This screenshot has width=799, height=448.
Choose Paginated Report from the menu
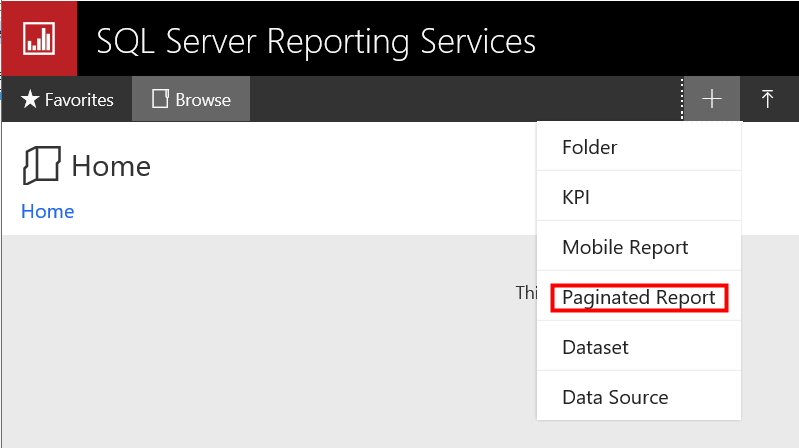pos(639,297)
